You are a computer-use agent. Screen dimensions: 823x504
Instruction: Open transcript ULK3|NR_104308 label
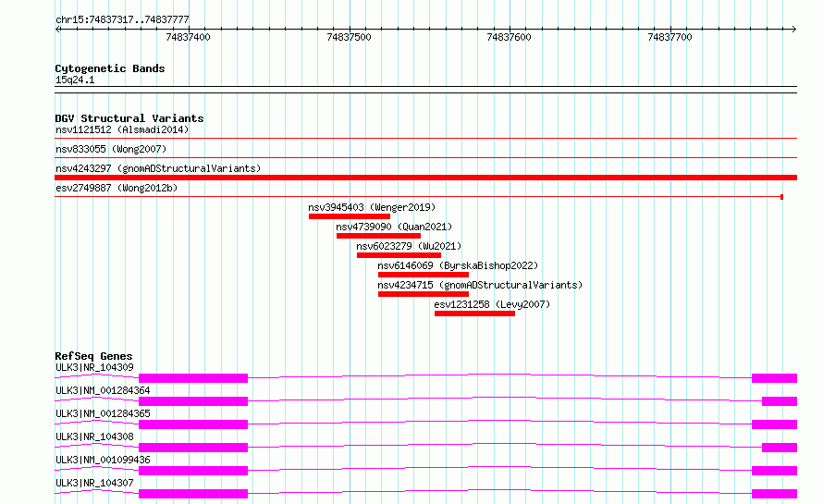click(94, 436)
